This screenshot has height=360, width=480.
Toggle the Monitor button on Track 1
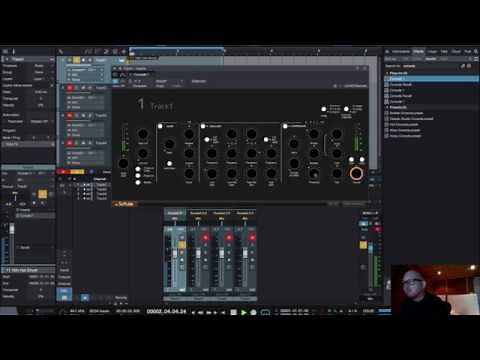click(x=90, y=60)
